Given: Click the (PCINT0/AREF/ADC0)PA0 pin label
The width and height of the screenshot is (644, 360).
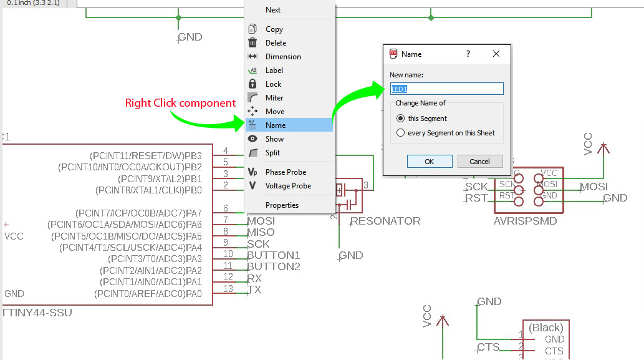Looking at the screenshot, I should point(148,294).
